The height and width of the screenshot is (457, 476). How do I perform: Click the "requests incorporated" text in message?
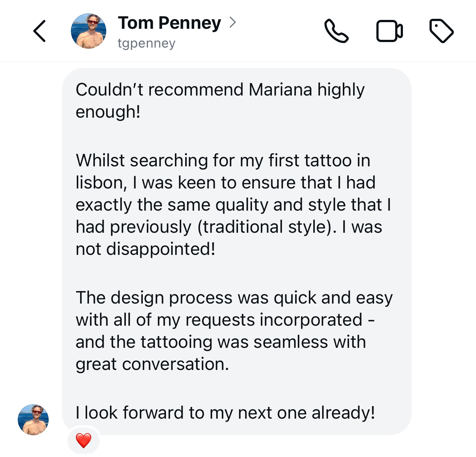pyautogui.click(x=274, y=320)
